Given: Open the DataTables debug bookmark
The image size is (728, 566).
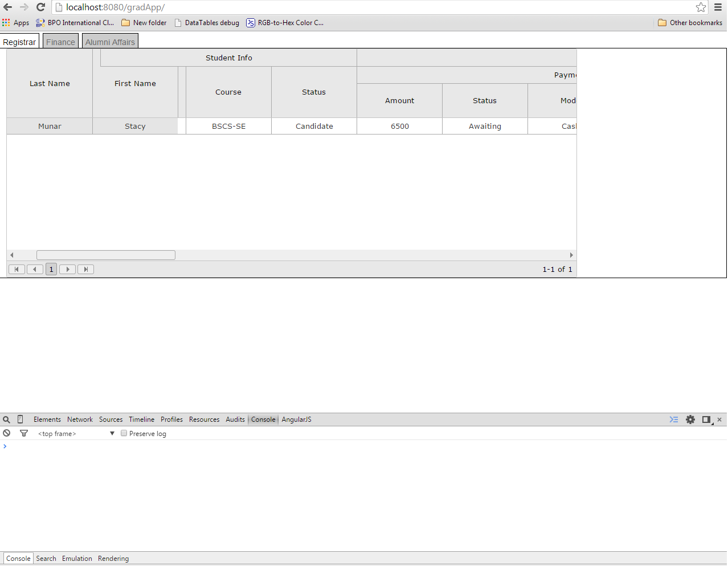Looking at the screenshot, I should coord(207,23).
